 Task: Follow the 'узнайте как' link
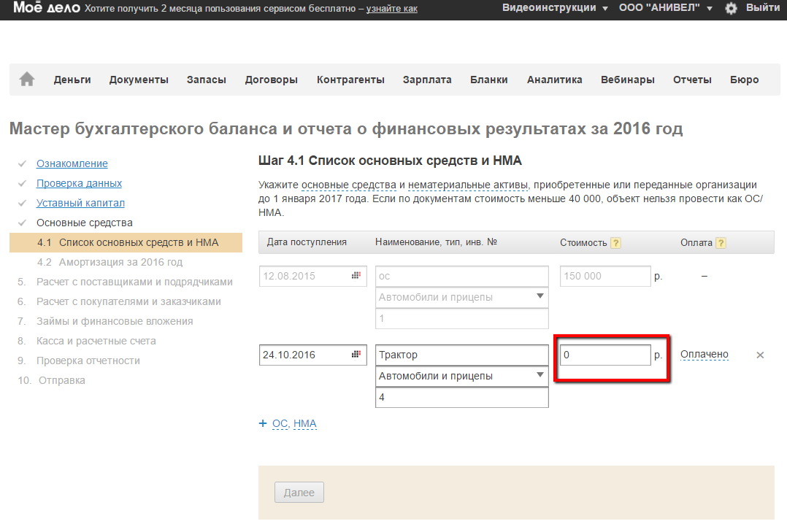391,9
